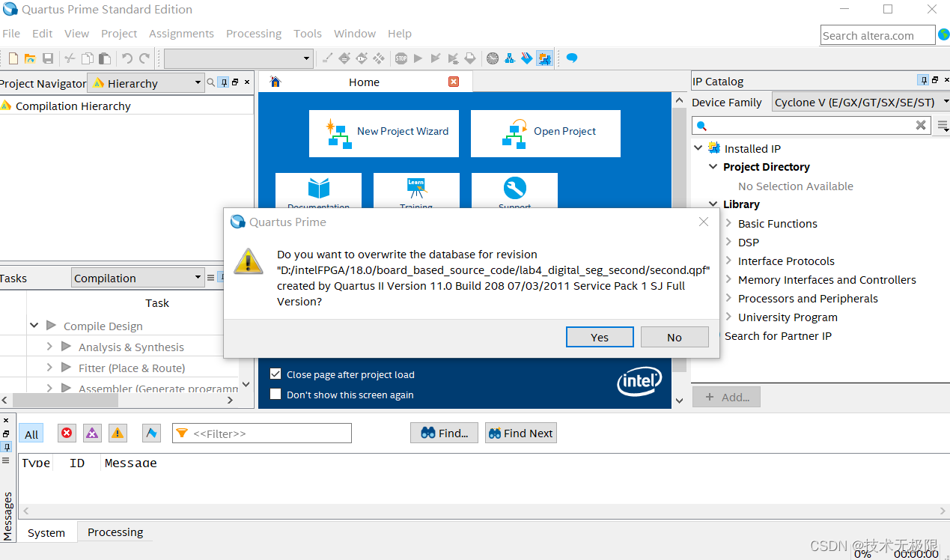The image size is (950, 560).
Task: Open the Tools menu
Action: pos(308,34)
